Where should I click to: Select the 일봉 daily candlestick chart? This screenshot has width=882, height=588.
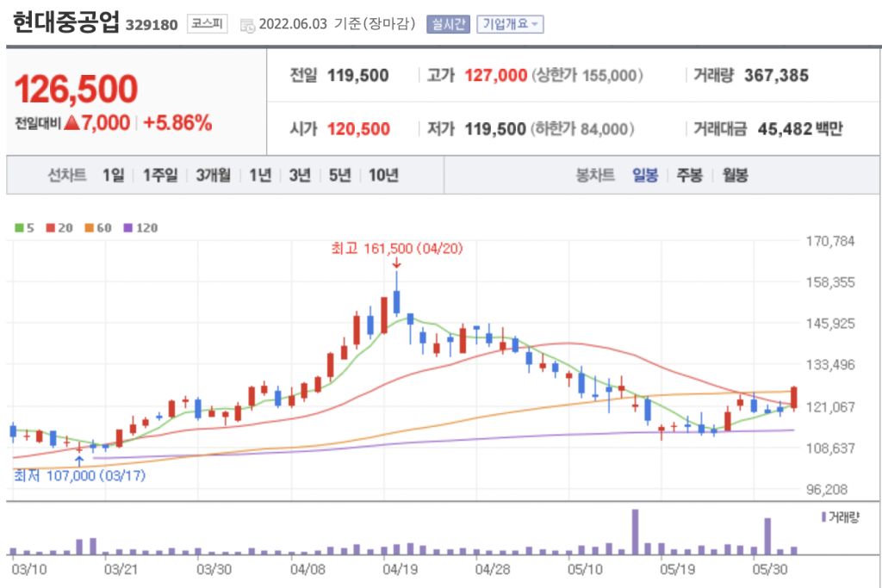645,176
